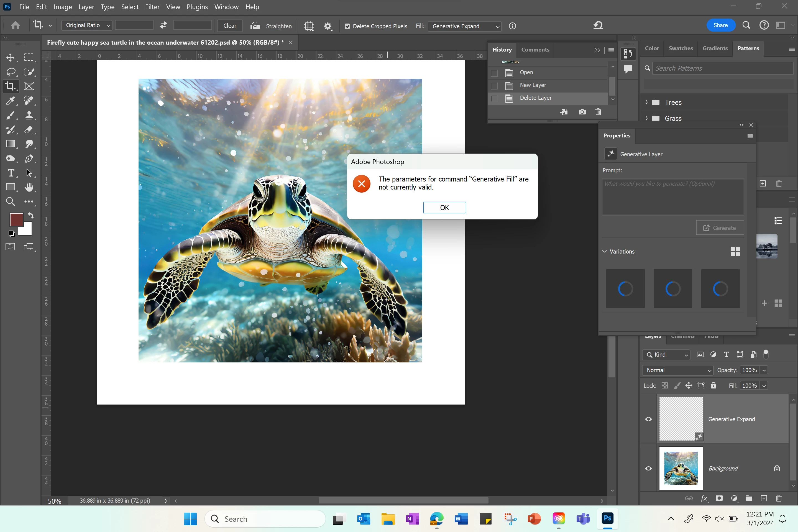This screenshot has height=532, width=798.
Task: Expand the Trees pattern folder
Action: (646, 102)
